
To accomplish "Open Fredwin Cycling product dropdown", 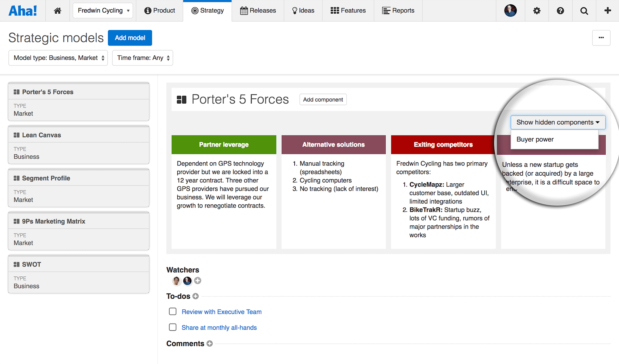I will (x=103, y=11).
